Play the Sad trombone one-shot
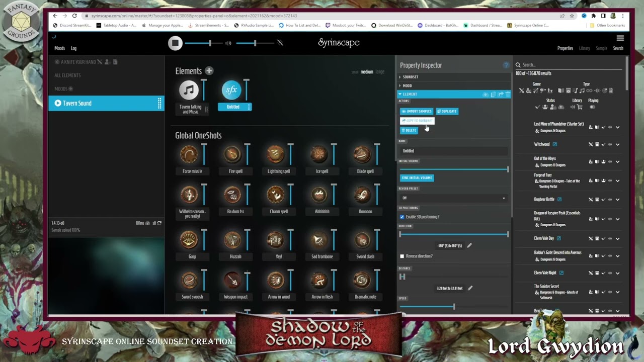This screenshot has height=362, width=644. point(319,240)
